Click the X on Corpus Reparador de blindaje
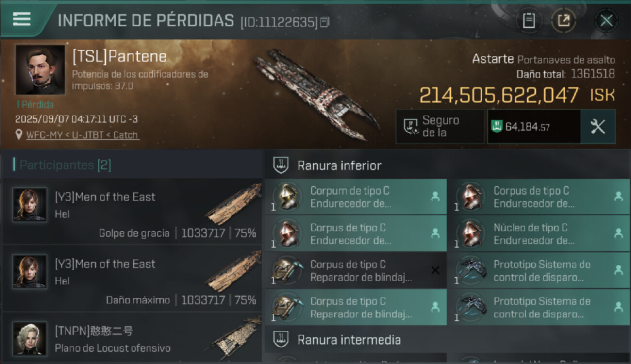Viewport: 631px width, 364px height. coord(435,270)
